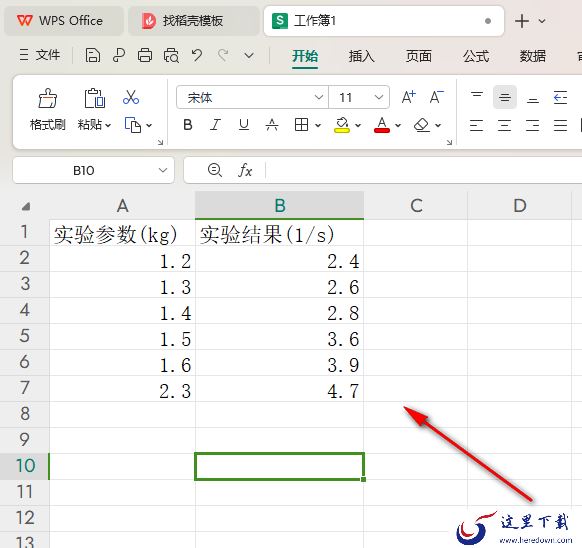Click the Strikethrough formatting icon

click(272, 125)
